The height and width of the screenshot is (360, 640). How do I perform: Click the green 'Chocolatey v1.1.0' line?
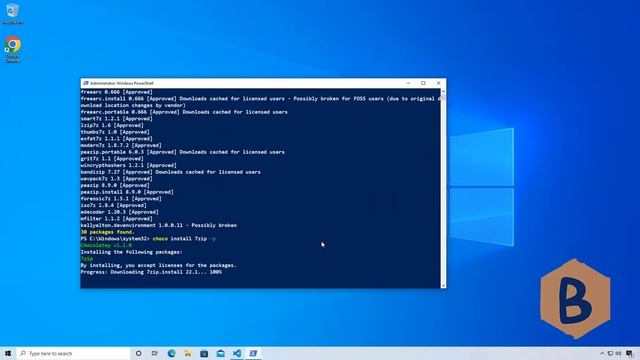(x=106, y=245)
